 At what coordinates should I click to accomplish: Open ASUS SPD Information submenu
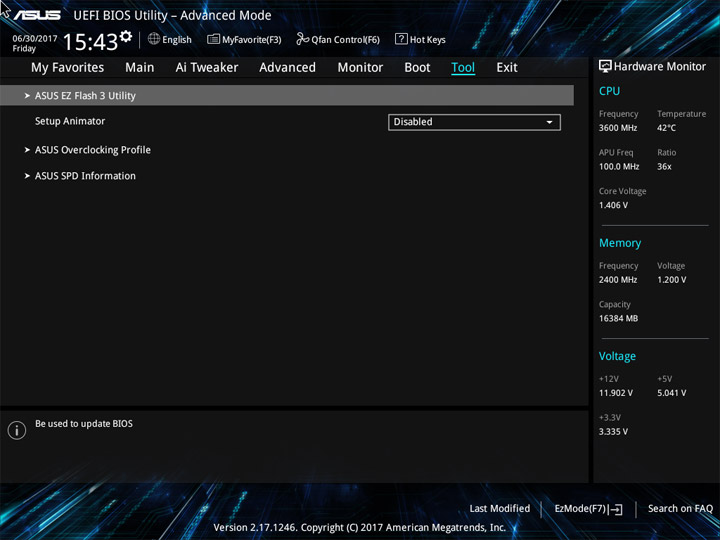(x=85, y=176)
